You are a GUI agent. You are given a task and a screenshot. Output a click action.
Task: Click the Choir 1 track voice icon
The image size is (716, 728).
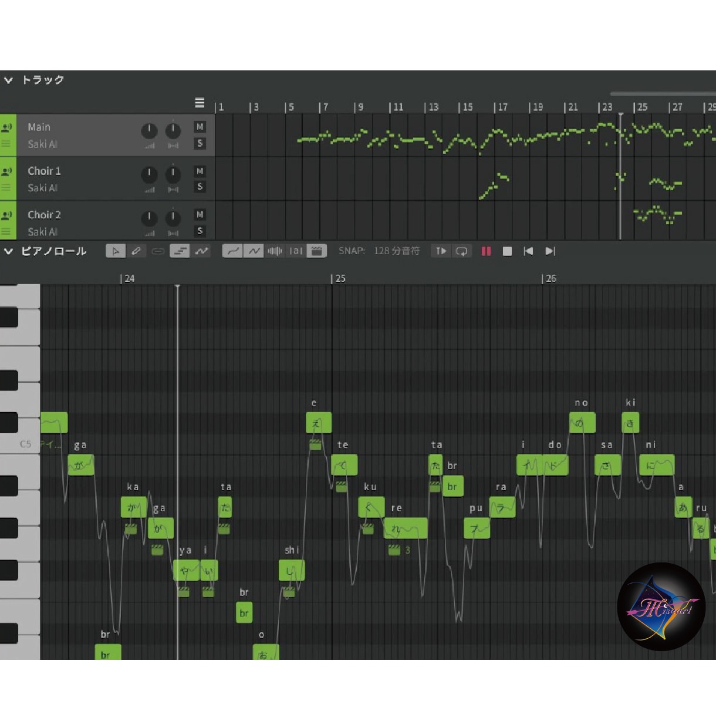pyautogui.click(x=8, y=171)
